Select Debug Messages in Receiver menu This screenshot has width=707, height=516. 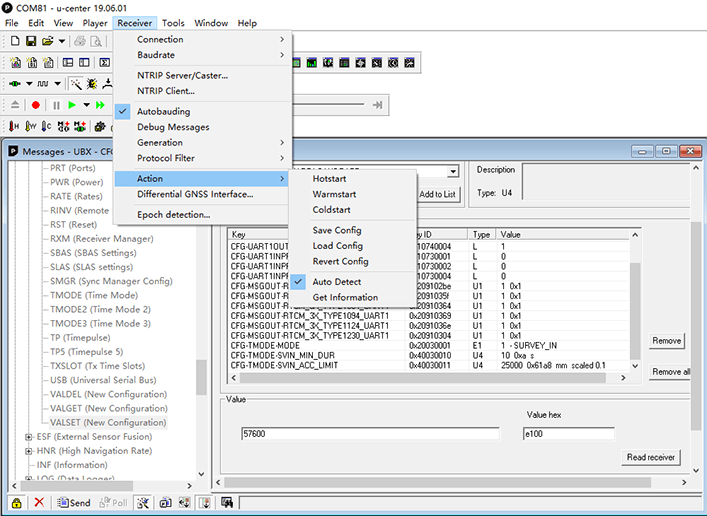(x=201, y=127)
